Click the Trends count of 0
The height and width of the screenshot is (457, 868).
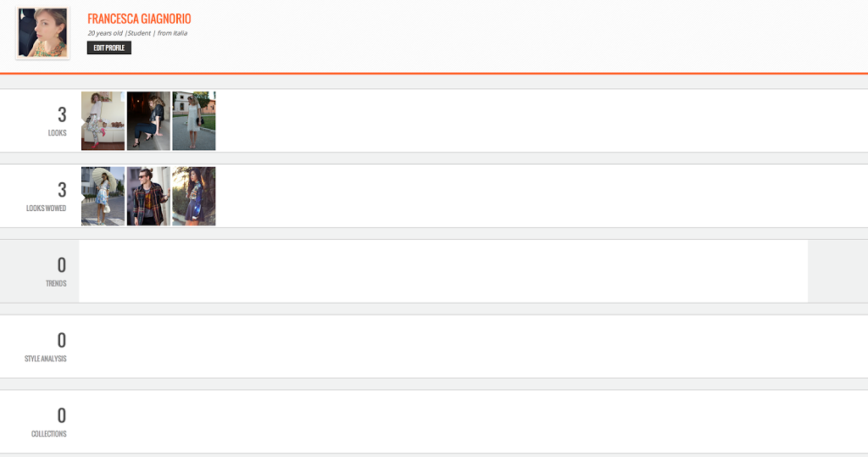coord(61,265)
